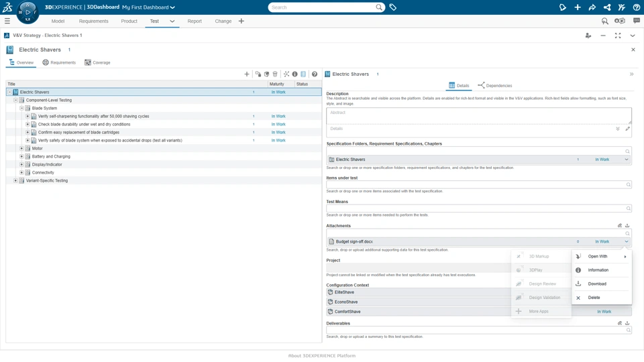Expand the Motor node
Viewport: 644px width, 362px height.
click(x=21, y=149)
